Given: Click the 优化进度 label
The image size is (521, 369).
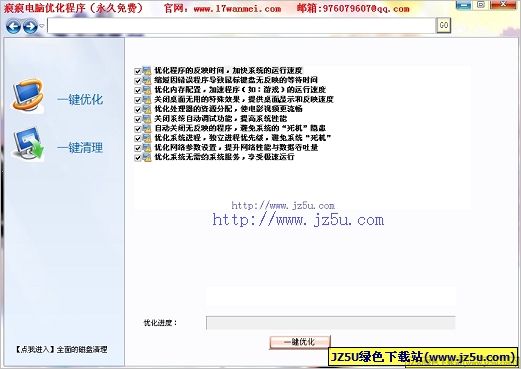Looking at the screenshot, I should tap(160, 323).
